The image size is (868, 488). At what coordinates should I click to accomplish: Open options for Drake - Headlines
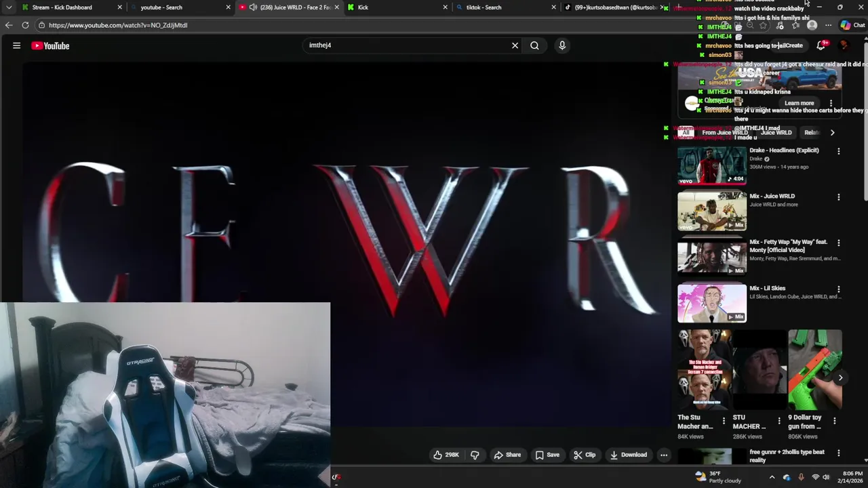(838, 151)
